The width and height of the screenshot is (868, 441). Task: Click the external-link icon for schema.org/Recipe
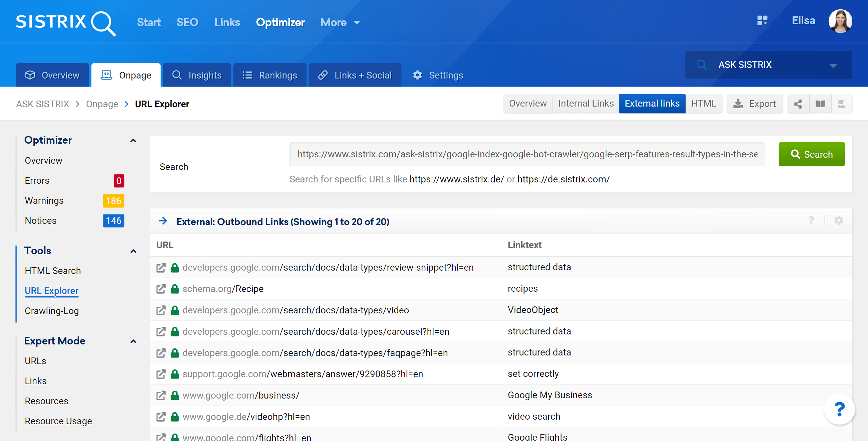[161, 289]
